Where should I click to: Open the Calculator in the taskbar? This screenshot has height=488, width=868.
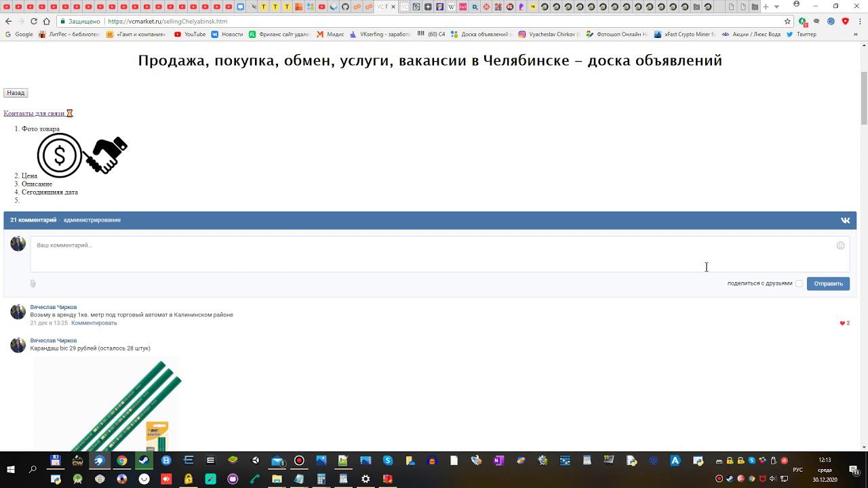[x=321, y=479]
